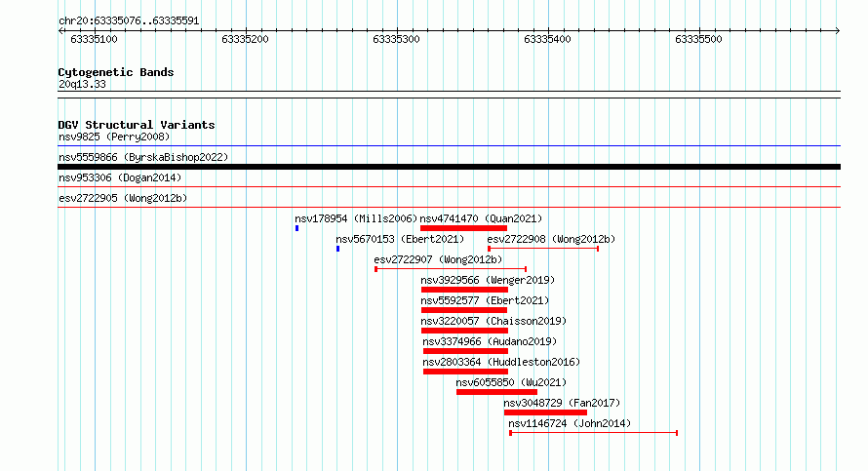Select esv2722908 (Wong2012b) label
Screen dimensions: 868x471
551,239
